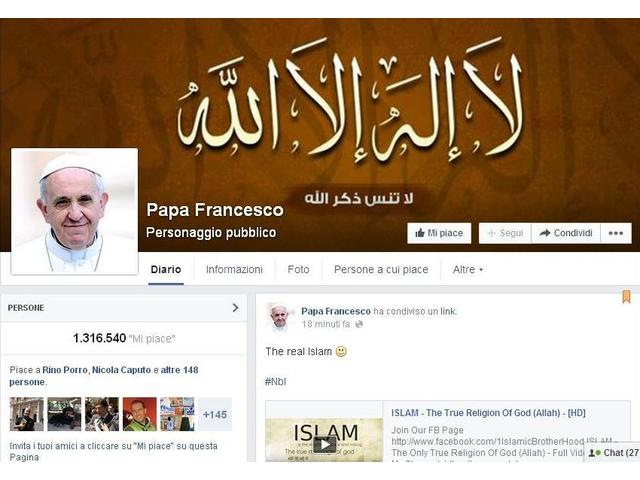Screen dimensions: 640x480
Task: Open Papa Francesco large profile picture
Action: pos(74,211)
